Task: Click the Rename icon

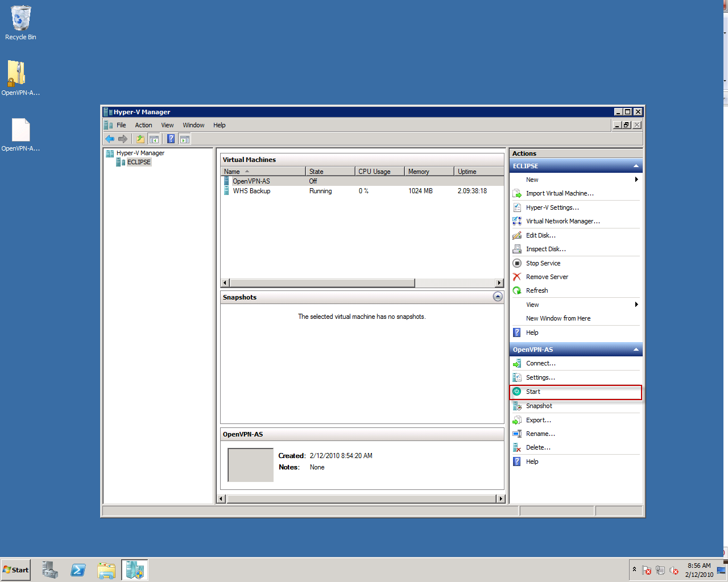Action: (x=517, y=434)
